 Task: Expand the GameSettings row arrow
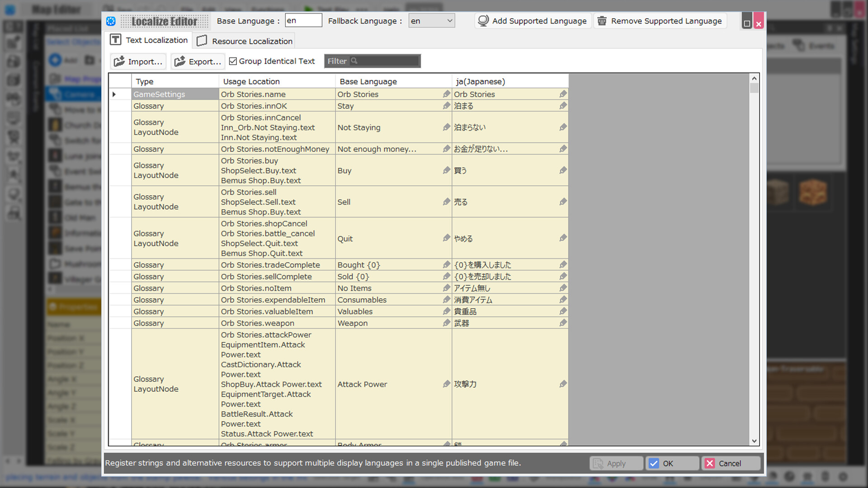tap(115, 94)
